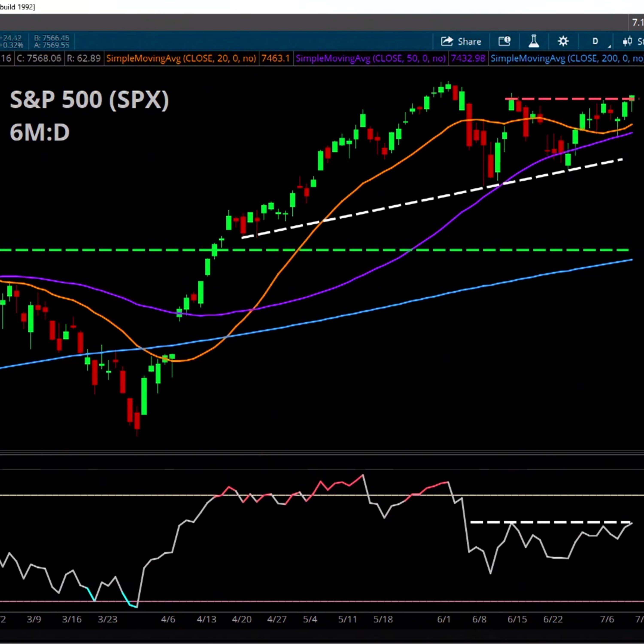Select the 20-period SimpleMovingAvg label
Image resolution: width=644 pixels, height=644 pixels.
click(x=181, y=59)
